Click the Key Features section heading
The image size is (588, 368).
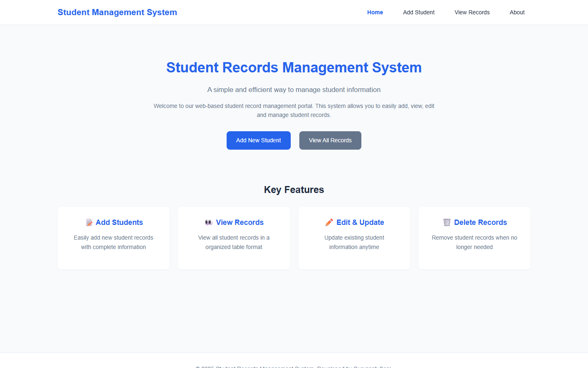[x=294, y=189]
